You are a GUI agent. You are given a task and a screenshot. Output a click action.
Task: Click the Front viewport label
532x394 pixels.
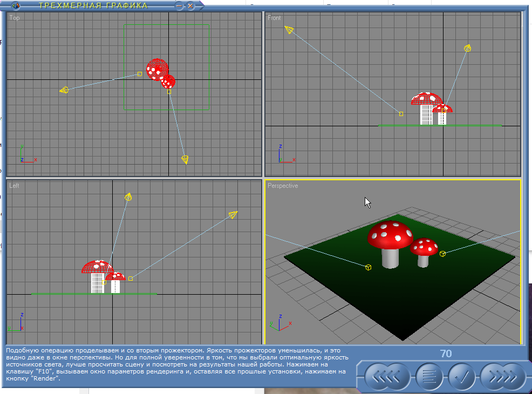pos(274,18)
